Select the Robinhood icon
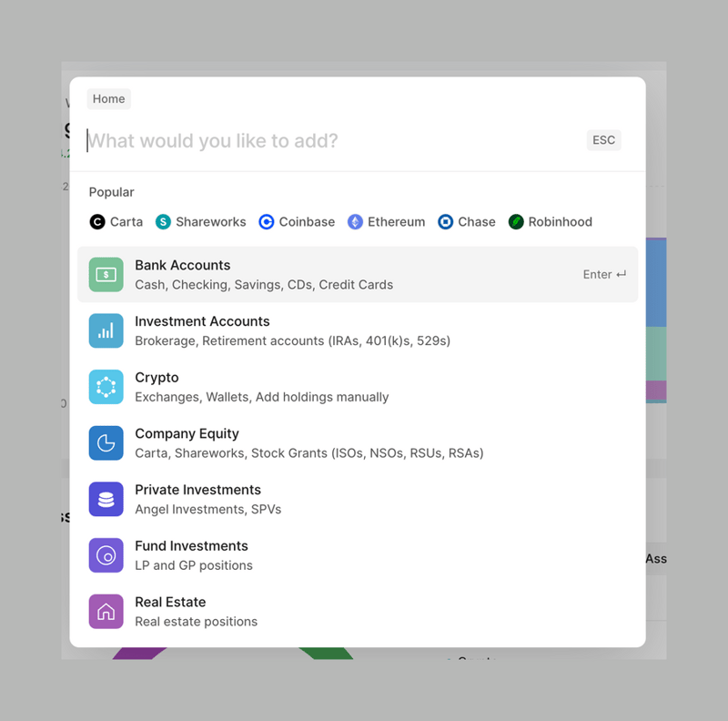The image size is (728, 721). pyautogui.click(x=516, y=221)
